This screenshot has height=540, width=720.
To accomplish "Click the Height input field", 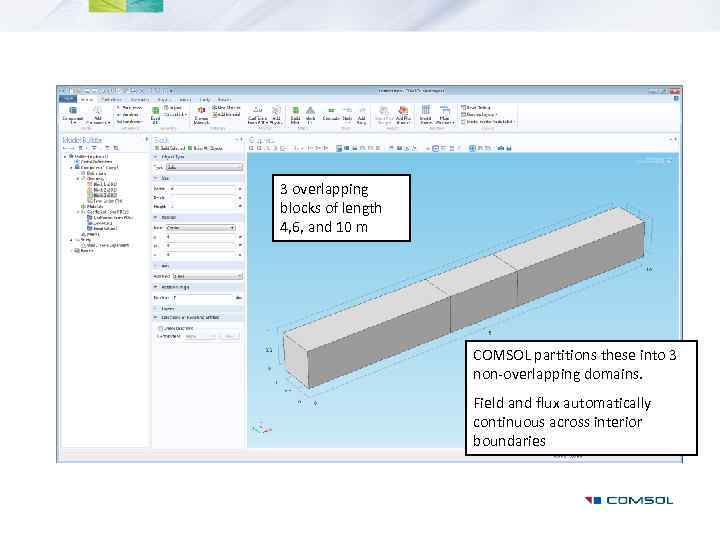I will coord(202,206).
